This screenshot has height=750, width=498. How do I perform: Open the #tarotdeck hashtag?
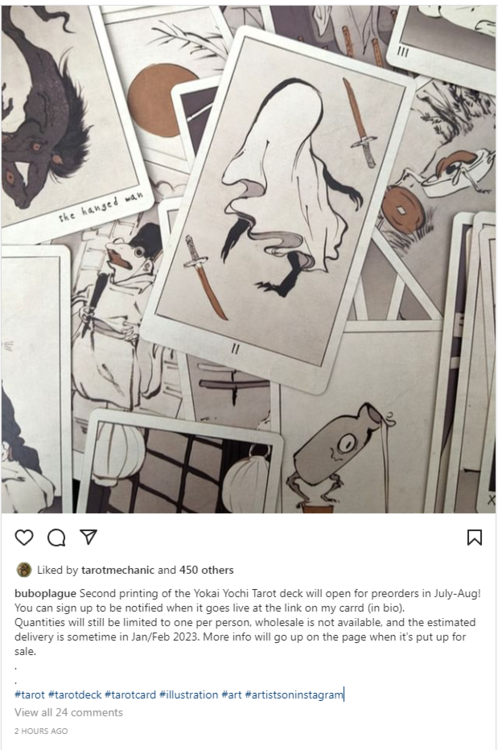[x=75, y=695]
